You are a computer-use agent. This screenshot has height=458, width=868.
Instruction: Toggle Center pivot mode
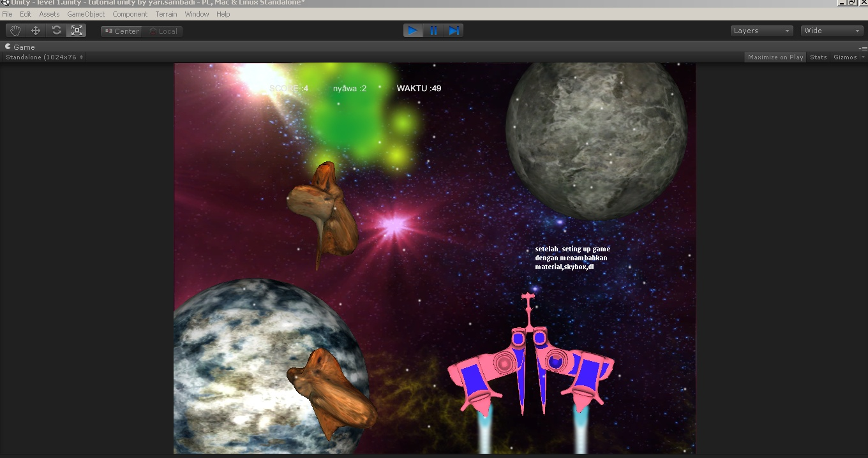pyautogui.click(x=121, y=30)
